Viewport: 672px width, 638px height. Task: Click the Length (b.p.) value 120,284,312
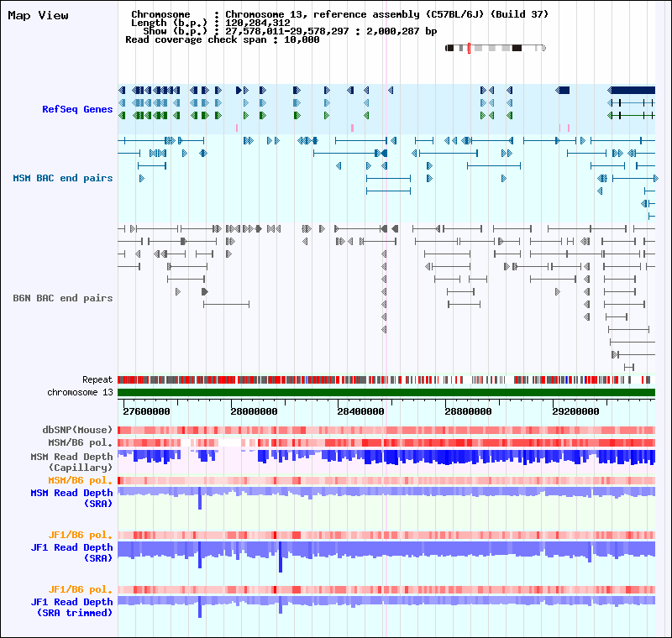pos(258,24)
